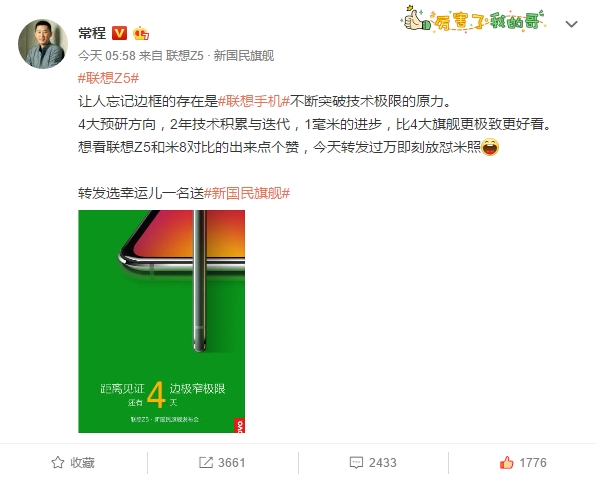Open the #联想Z5# hashtag topic

109,78
